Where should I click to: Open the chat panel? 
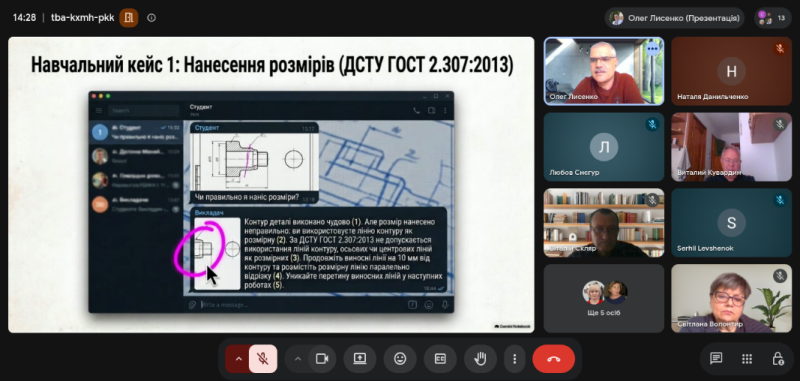[x=716, y=359]
